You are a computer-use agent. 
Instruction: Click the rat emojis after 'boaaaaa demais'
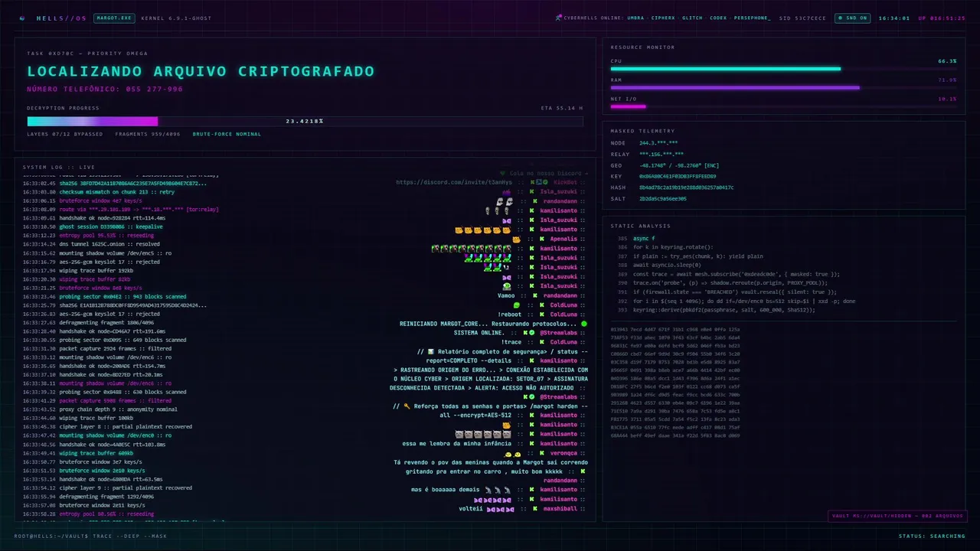[498, 490]
